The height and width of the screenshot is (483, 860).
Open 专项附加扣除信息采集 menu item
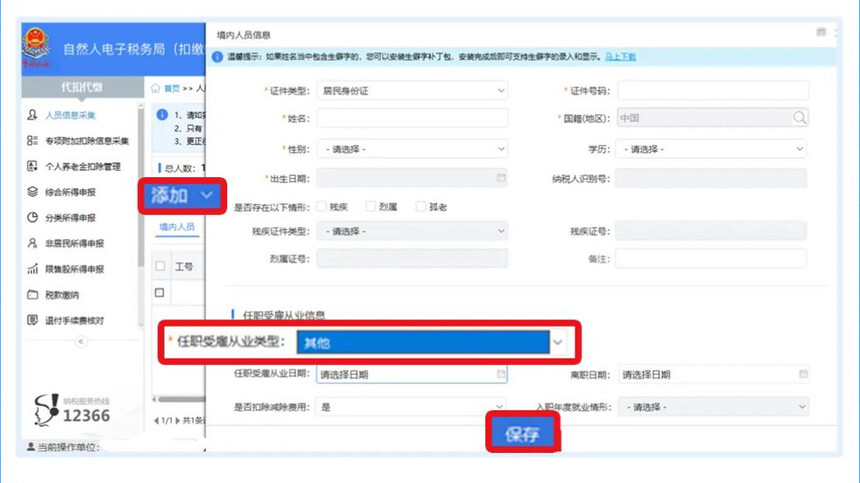point(87,141)
